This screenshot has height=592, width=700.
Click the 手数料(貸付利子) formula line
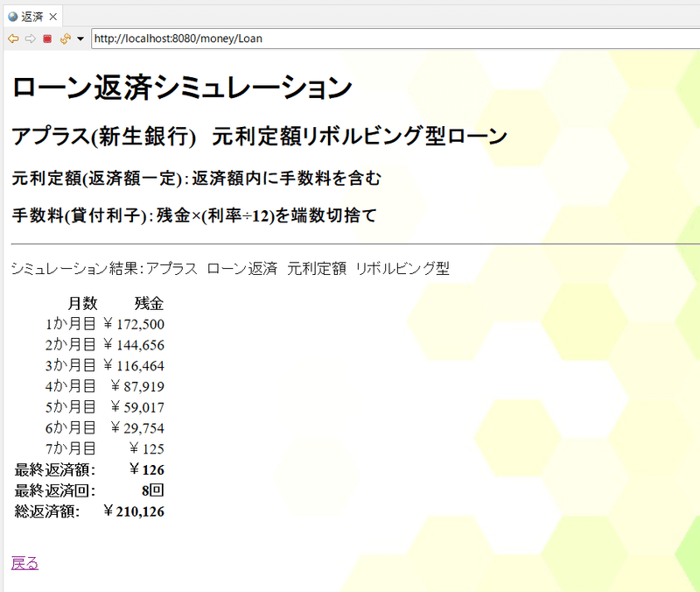(194, 215)
